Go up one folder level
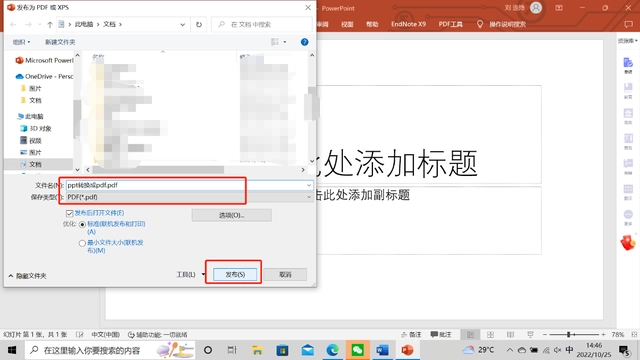The width and height of the screenshot is (640, 360). tap(50, 24)
